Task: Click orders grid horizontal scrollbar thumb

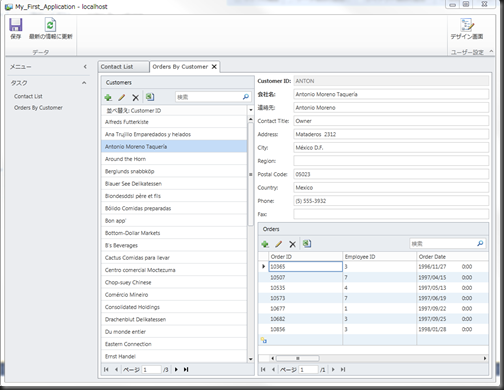Action: (297, 358)
